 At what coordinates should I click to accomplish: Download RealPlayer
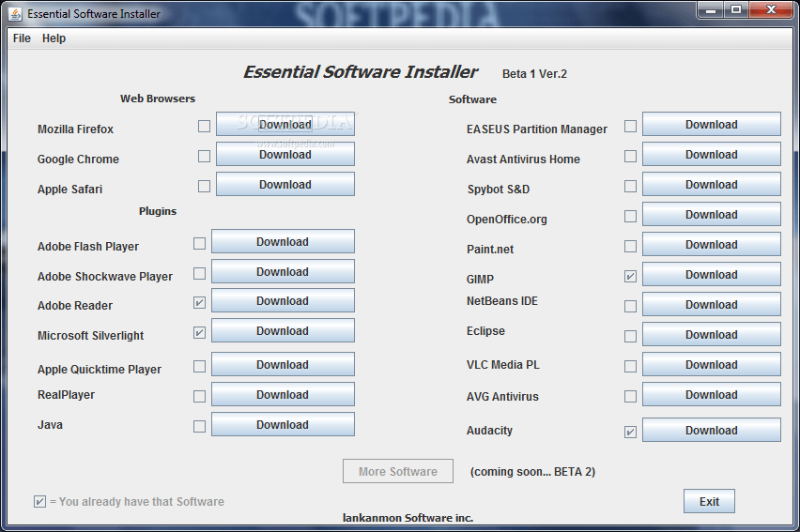(x=284, y=394)
